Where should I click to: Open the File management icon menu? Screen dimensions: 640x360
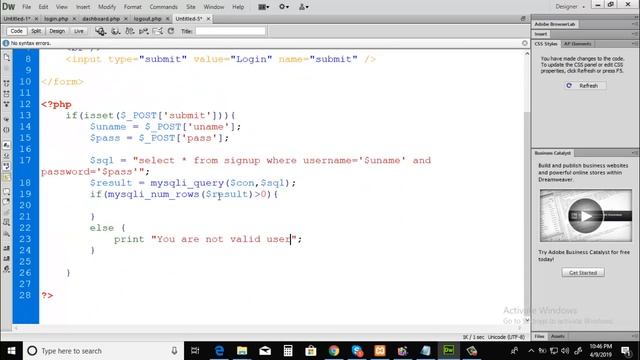(130, 31)
